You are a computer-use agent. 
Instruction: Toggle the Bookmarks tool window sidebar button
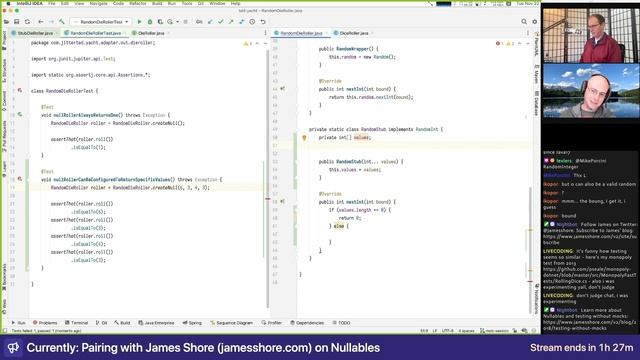(4, 277)
